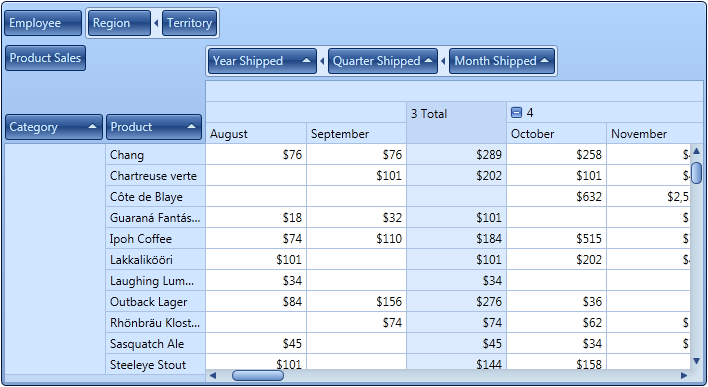Click Outback Lager August cell $84
The height and width of the screenshot is (387, 708).
point(256,302)
